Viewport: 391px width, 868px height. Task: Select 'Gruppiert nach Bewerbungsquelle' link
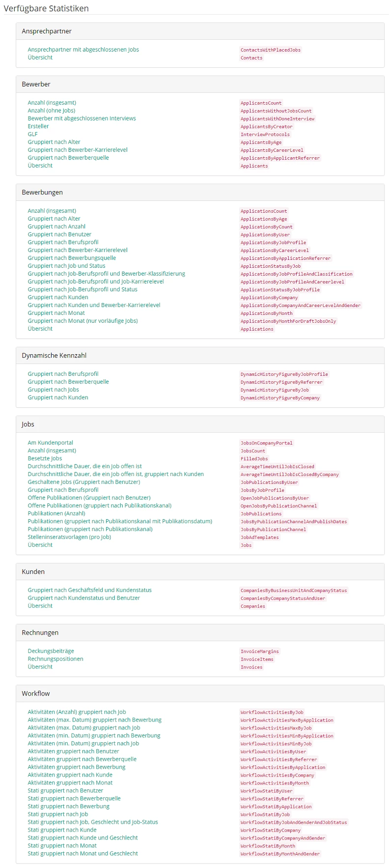tap(72, 258)
